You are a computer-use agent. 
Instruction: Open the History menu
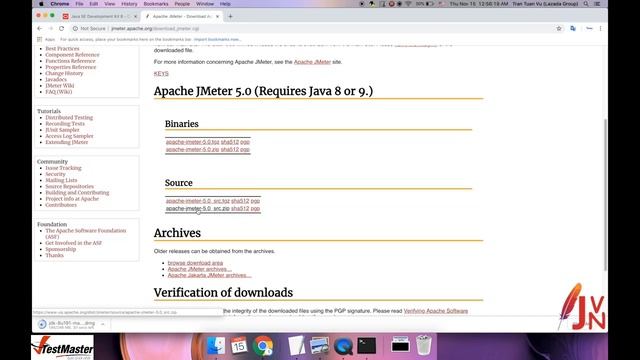point(129,4)
